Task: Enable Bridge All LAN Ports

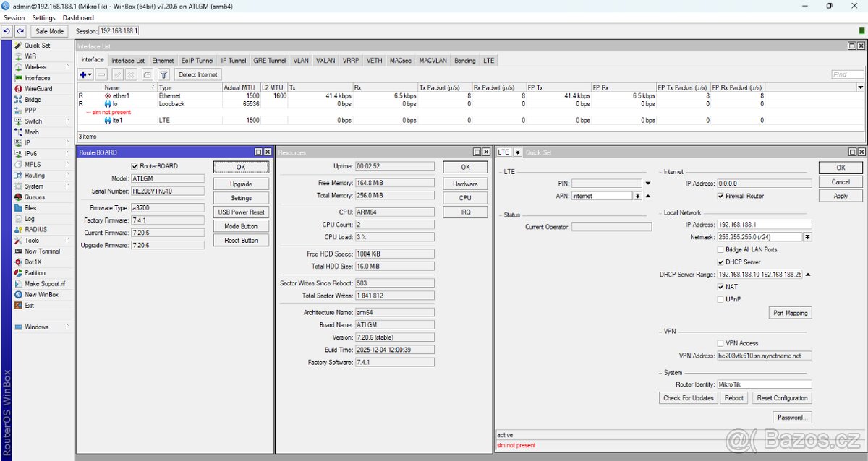Action: click(719, 250)
